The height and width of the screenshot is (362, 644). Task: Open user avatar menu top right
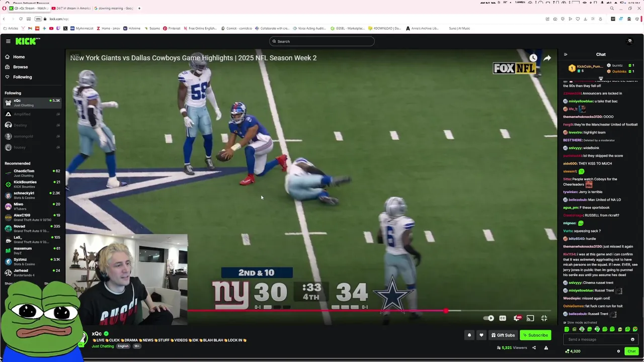(629, 41)
